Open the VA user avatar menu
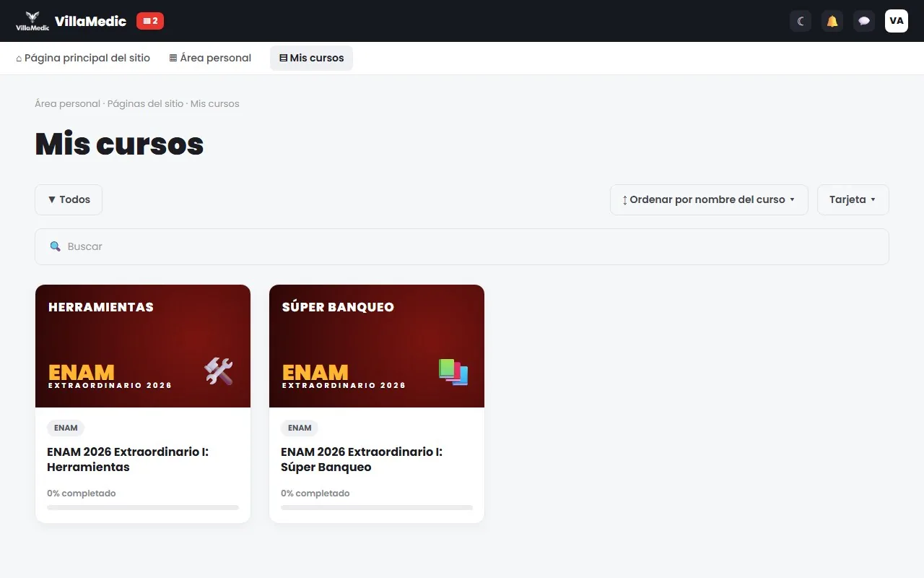Screen dimensions: 924x578 click(x=897, y=21)
